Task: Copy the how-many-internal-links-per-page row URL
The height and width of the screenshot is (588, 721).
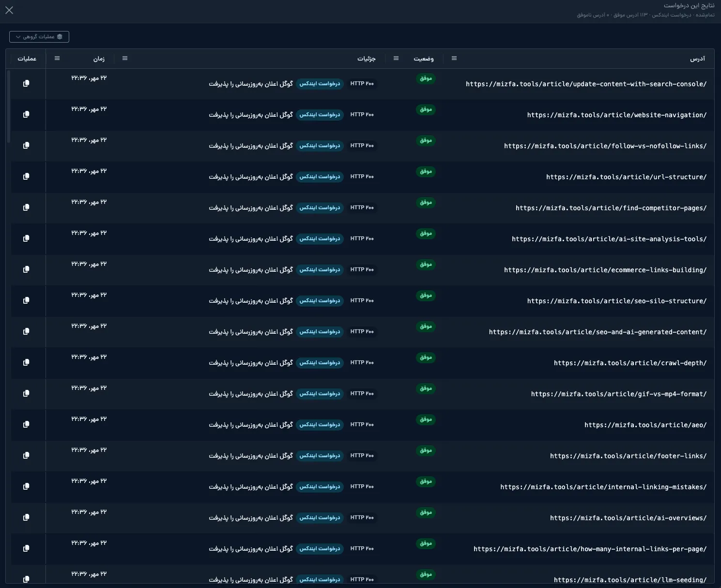Action: point(26,548)
